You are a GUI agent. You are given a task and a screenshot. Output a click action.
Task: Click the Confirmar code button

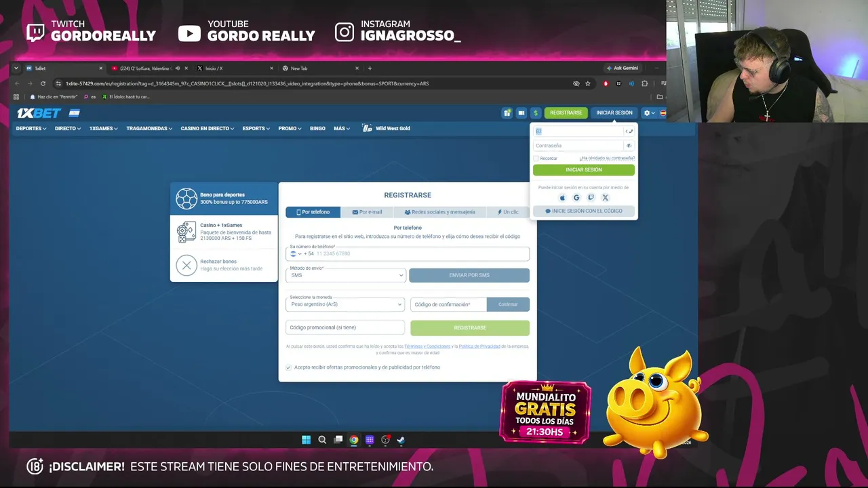pyautogui.click(x=508, y=304)
